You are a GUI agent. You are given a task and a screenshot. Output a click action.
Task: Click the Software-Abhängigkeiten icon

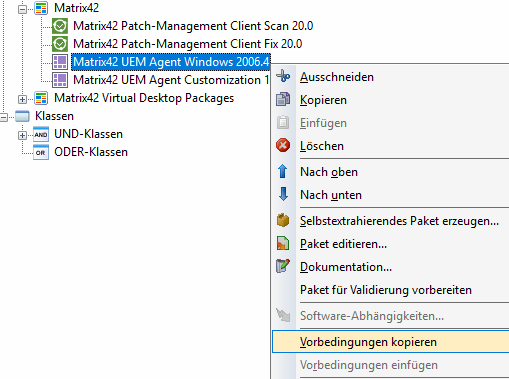click(x=283, y=315)
